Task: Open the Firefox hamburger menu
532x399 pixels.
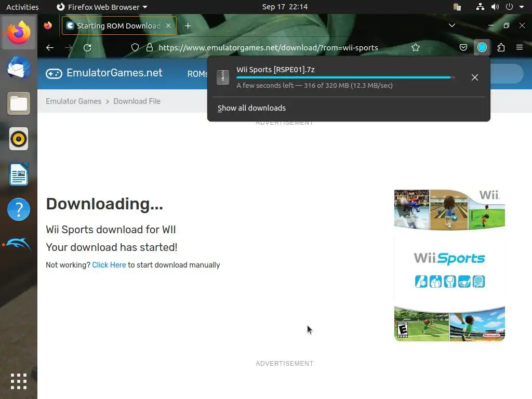Action: click(x=520, y=47)
